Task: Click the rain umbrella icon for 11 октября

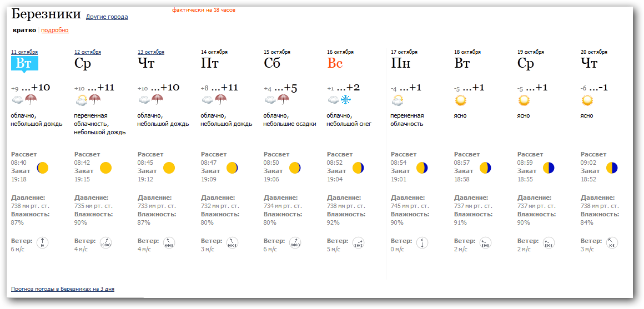Action: point(31,100)
